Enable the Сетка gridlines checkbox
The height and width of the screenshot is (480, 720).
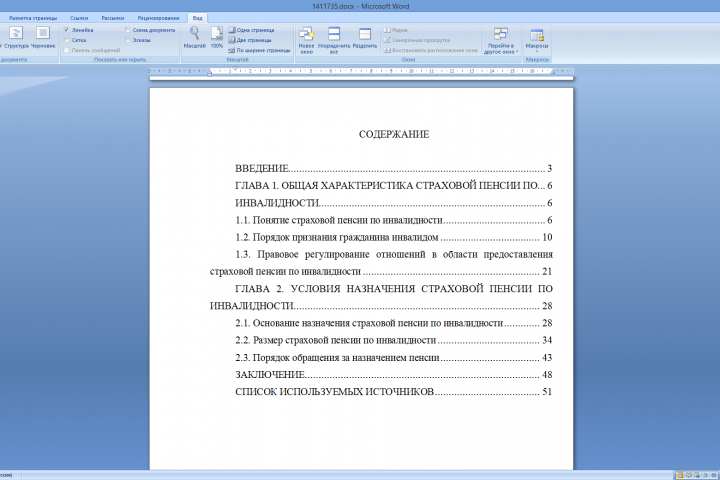[67, 40]
